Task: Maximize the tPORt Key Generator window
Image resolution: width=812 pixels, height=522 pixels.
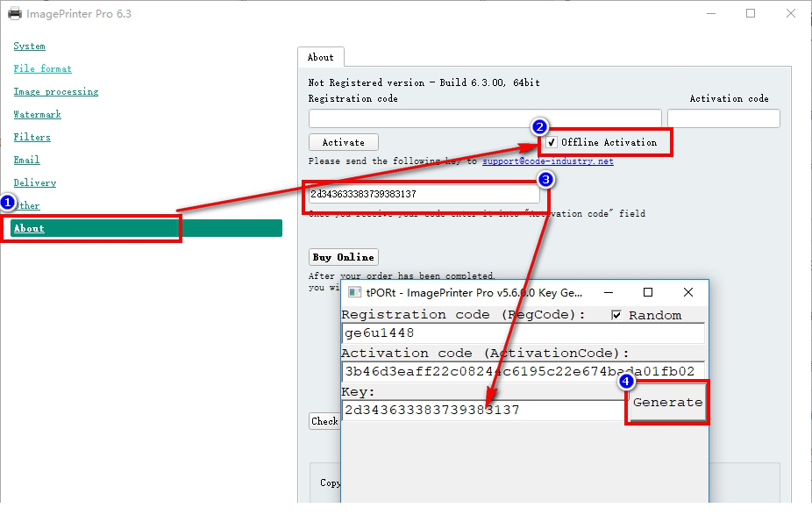Action: tap(648, 293)
